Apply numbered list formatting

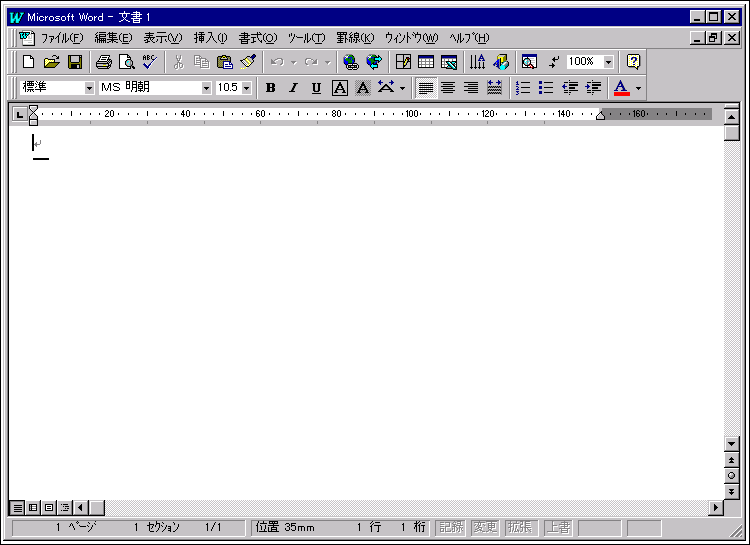[x=523, y=88]
